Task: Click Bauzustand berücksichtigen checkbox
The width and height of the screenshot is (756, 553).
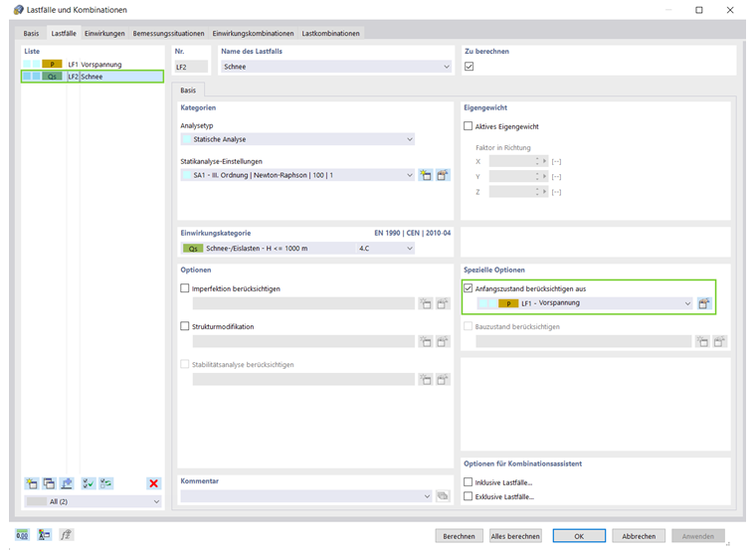Action: tap(469, 326)
